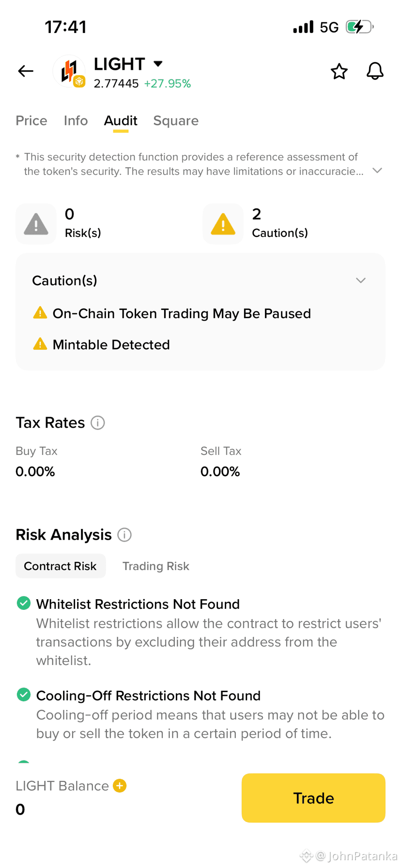Tap the back arrow icon
Viewport: 401px width, 868px height.
(x=26, y=71)
